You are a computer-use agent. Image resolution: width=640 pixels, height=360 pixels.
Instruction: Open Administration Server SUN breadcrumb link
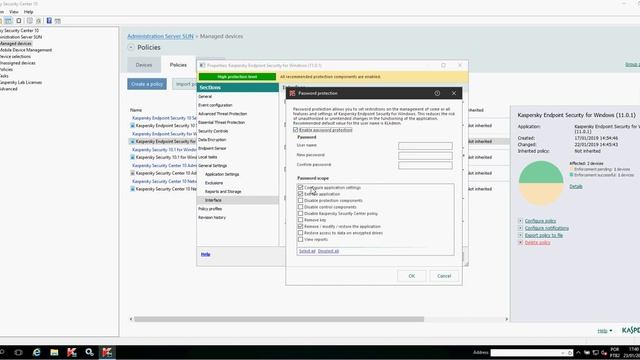160,36
